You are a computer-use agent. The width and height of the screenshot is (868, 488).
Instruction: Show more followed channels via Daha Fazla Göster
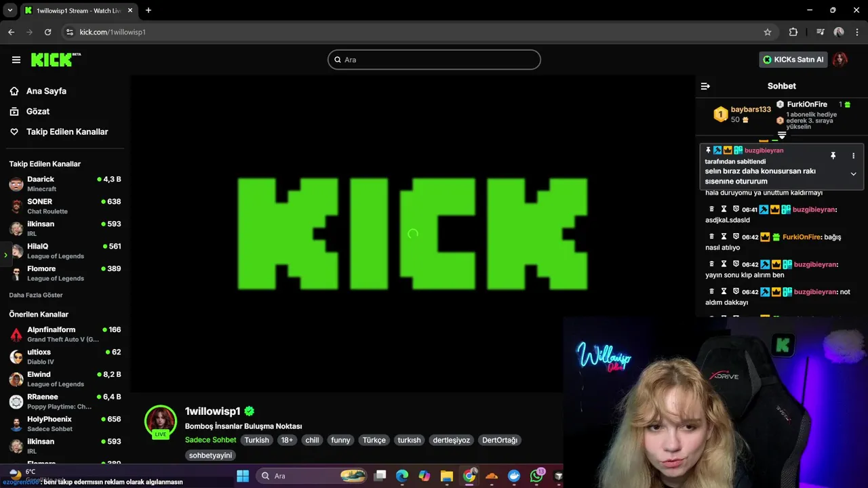(35, 296)
